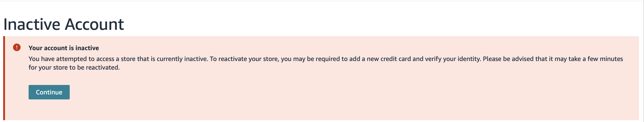Click the thin gray divider line at top
Image resolution: width=644 pixels, height=122 pixels.
(x=322, y=1)
